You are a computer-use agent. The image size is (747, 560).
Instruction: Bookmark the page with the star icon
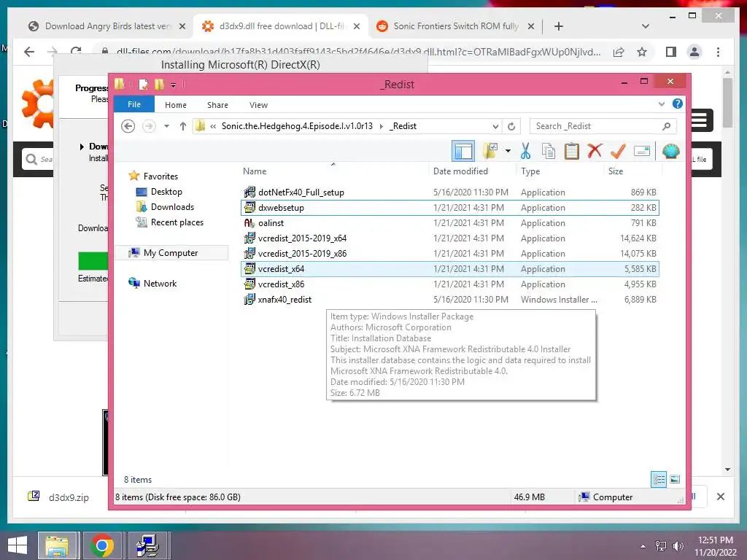tap(642, 52)
